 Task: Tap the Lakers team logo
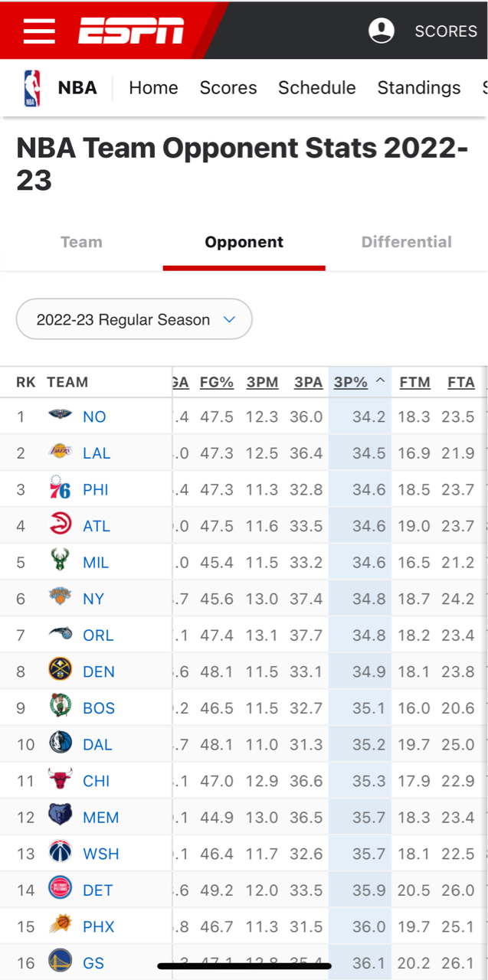(x=60, y=452)
